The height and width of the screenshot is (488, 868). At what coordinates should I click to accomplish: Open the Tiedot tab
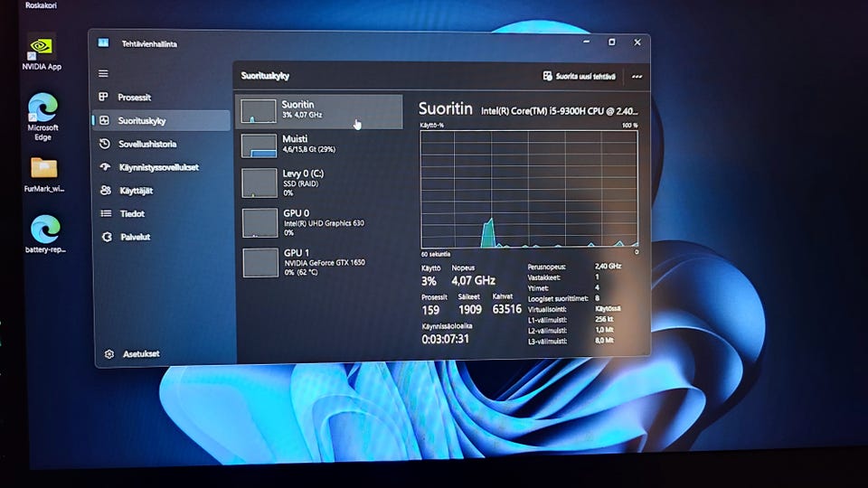click(164, 213)
